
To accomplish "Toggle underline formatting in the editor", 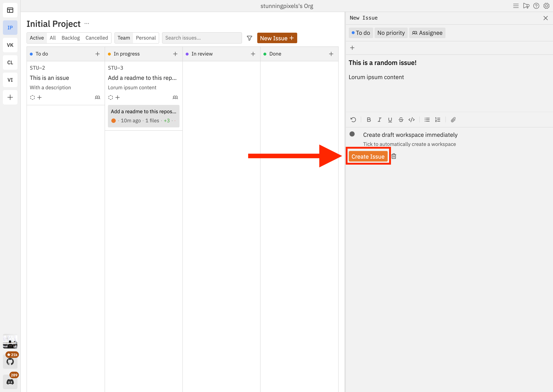I will [390, 119].
